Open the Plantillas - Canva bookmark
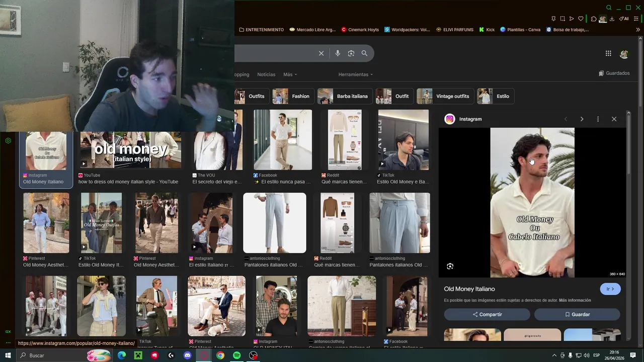The height and width of the screenshot is (362, 644). (x=520, y=30)
